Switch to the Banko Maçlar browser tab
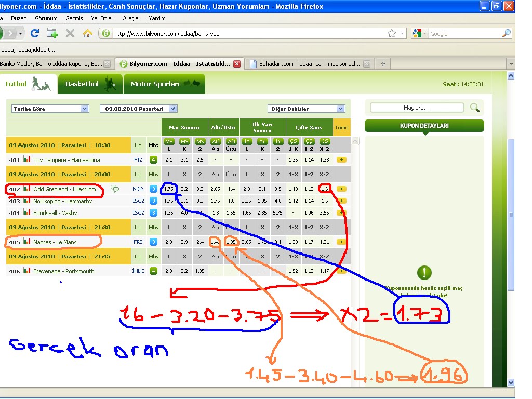The width and height of the screenshot is (532, 399). [x=51, y=64]
